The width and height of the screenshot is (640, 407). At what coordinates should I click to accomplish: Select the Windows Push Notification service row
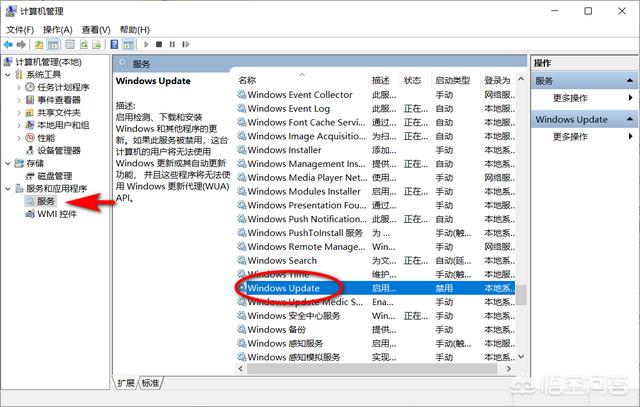[376, 219]
